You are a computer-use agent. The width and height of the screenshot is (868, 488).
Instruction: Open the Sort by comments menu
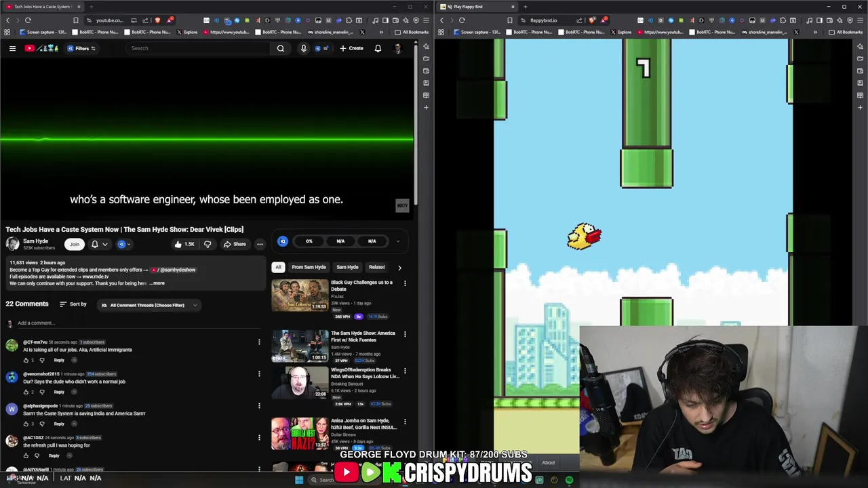[73, 304]
